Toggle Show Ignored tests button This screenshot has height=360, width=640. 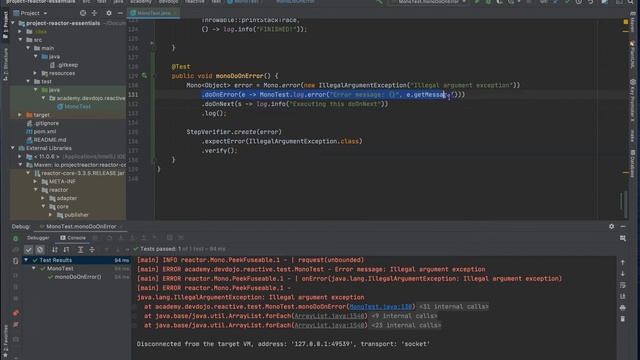click(40, 249)
